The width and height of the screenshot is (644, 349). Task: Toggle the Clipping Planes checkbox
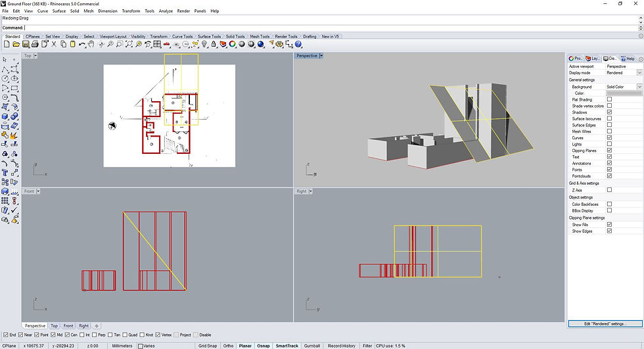pos(610,151)
